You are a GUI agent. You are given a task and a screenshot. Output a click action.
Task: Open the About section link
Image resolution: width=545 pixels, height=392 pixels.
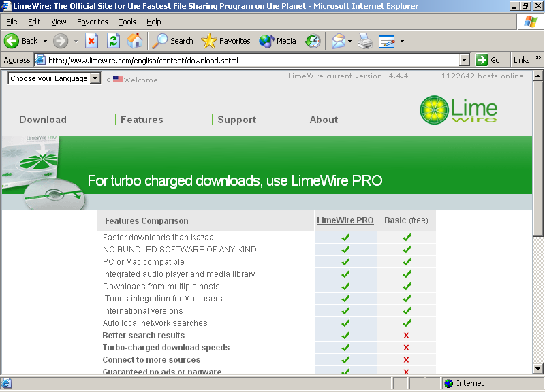click(324, 120)
